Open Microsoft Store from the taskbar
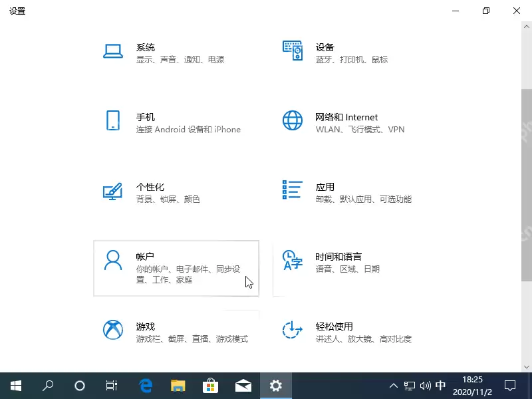 click(210, 385)
